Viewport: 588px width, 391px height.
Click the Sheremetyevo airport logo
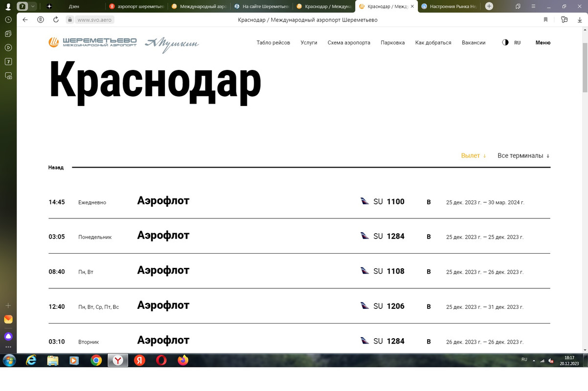pyautogui.click(x=92, y=43)
